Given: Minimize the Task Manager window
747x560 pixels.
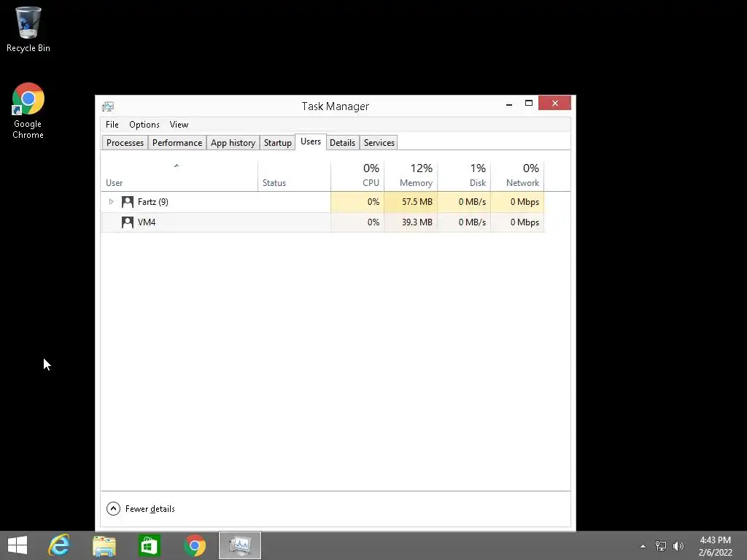Looking at the screenshot, I should tap(509, 104).
